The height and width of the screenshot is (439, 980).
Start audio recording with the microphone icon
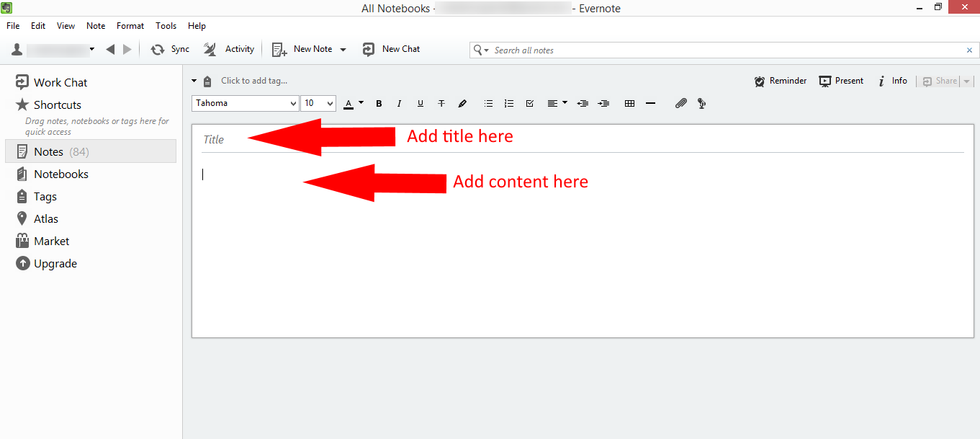701,103
